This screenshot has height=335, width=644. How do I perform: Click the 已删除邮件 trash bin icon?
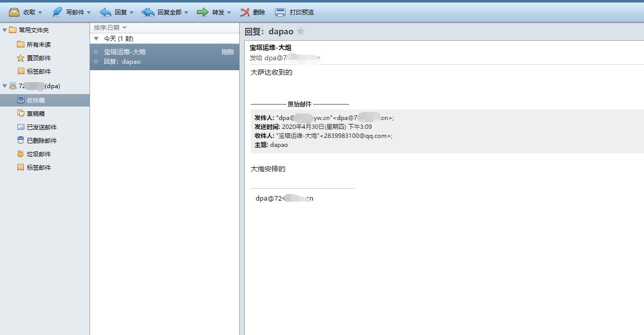(x=20, y=140)
